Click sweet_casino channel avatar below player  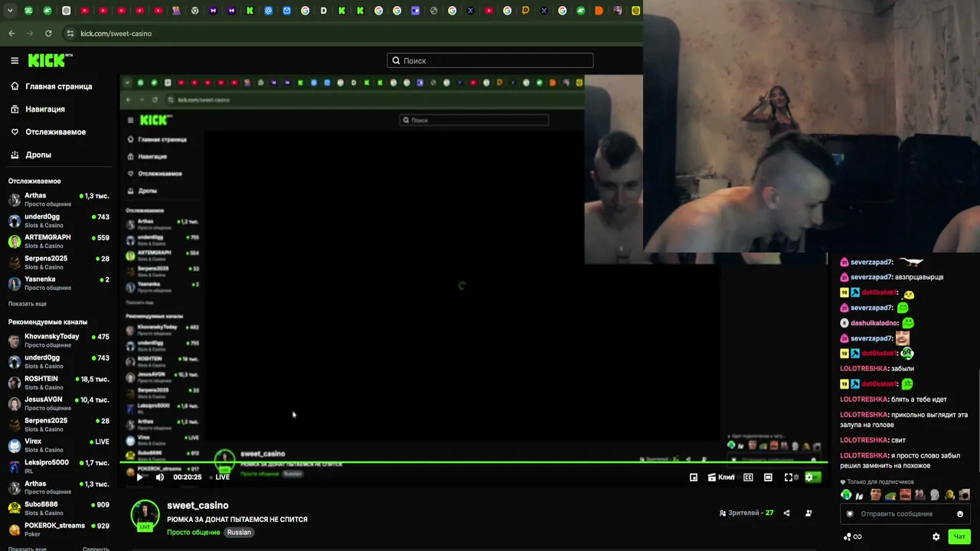[145, 515]
